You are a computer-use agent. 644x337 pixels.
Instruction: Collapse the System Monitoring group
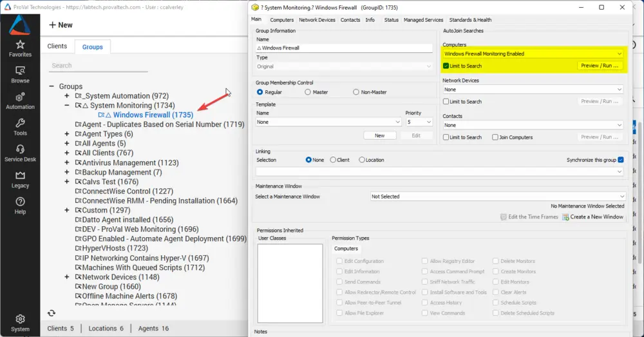66,106
